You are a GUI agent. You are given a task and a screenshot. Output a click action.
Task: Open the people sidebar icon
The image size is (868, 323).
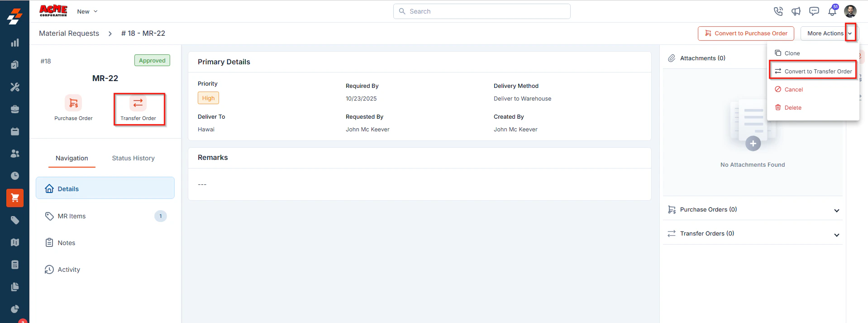(15, 154)
